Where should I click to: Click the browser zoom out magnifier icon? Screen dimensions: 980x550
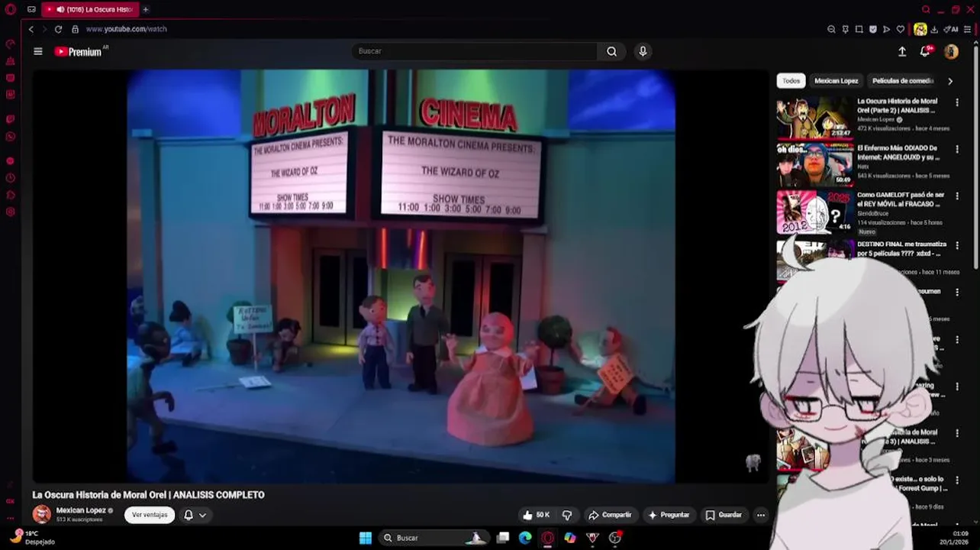(x=831, y=29)
